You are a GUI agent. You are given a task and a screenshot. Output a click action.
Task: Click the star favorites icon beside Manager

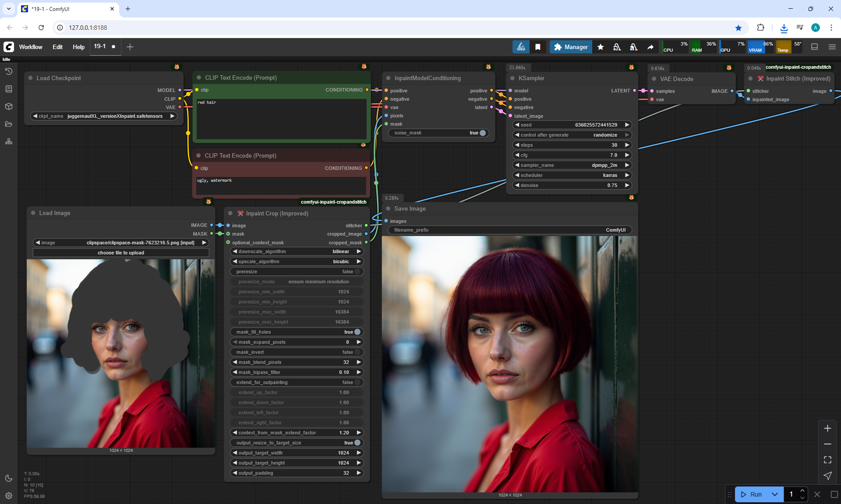point(601,47)
